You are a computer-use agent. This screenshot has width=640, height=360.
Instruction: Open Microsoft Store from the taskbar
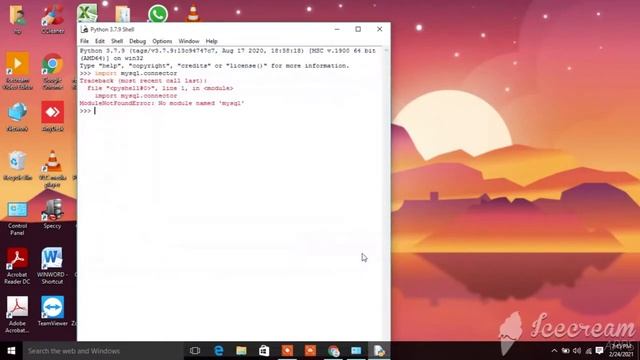[264, 351]
